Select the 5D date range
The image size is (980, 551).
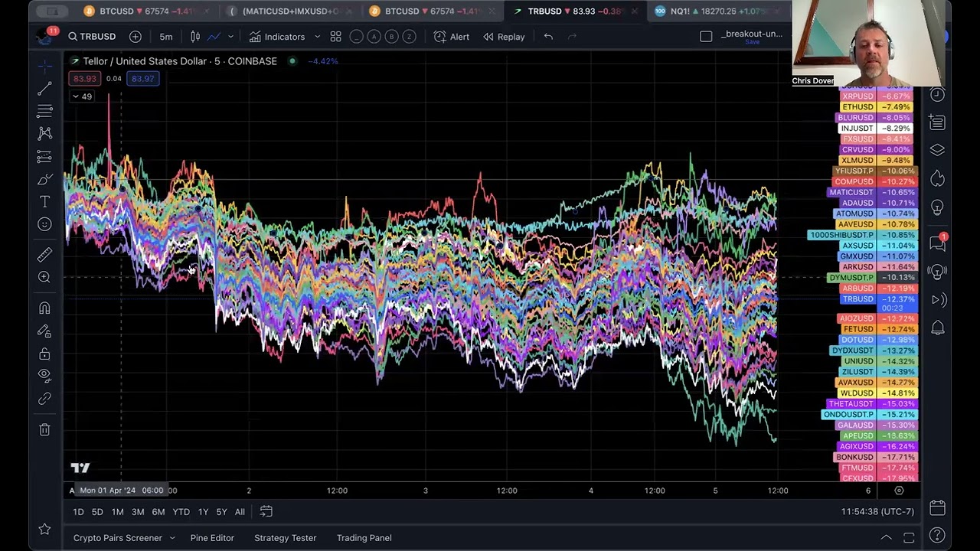pos(97,512)
